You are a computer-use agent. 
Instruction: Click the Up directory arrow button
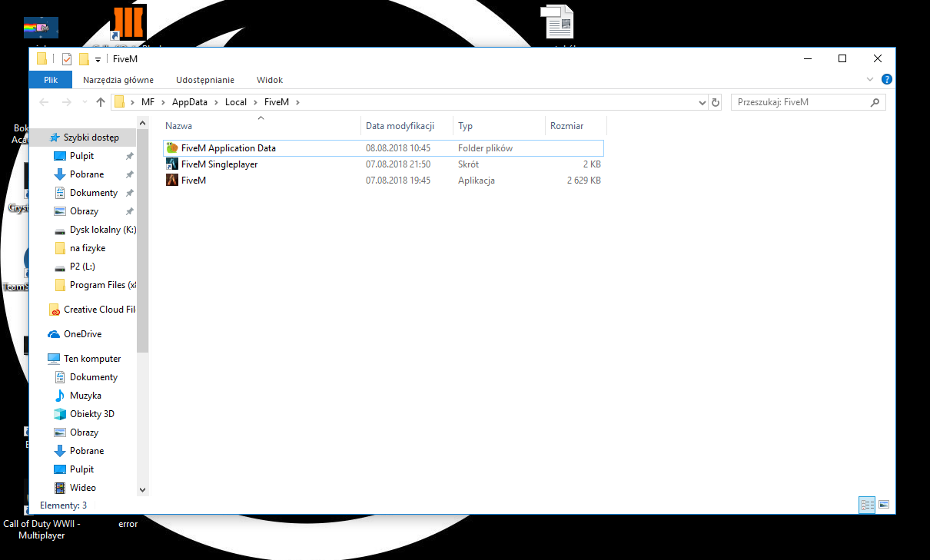100,102
